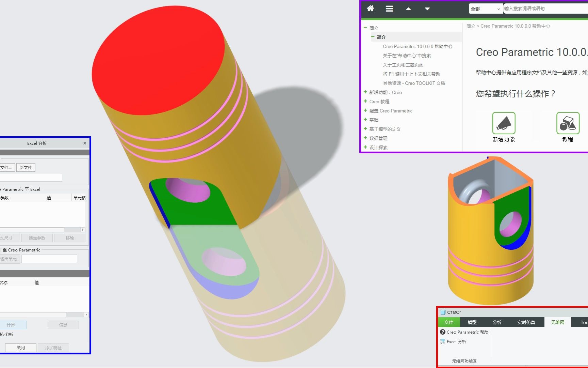Image resolution: width=588 pixels, height=368 pixels.
Task: Expand the 新增功能：Creo tree node
Action: [x=365, y=92]
